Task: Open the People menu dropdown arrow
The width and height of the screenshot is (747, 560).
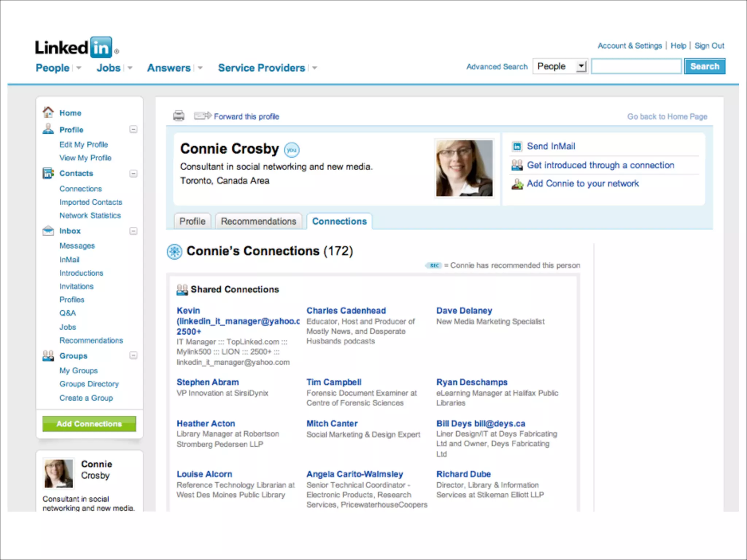Action: (79, 68)
